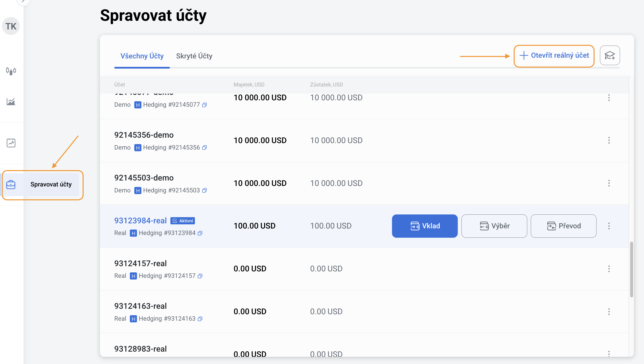Click the Převod transfer button

563,226
